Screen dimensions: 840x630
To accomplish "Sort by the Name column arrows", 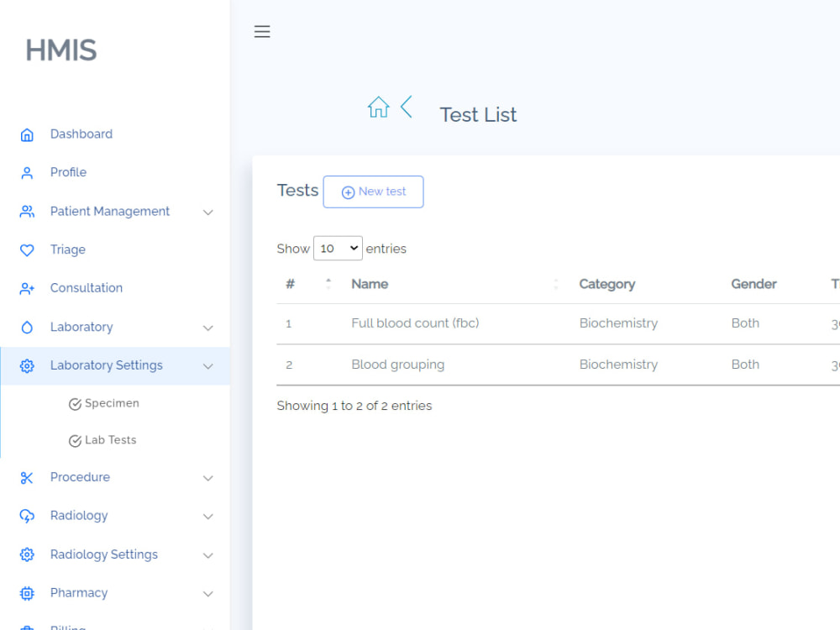I will 556,284.
